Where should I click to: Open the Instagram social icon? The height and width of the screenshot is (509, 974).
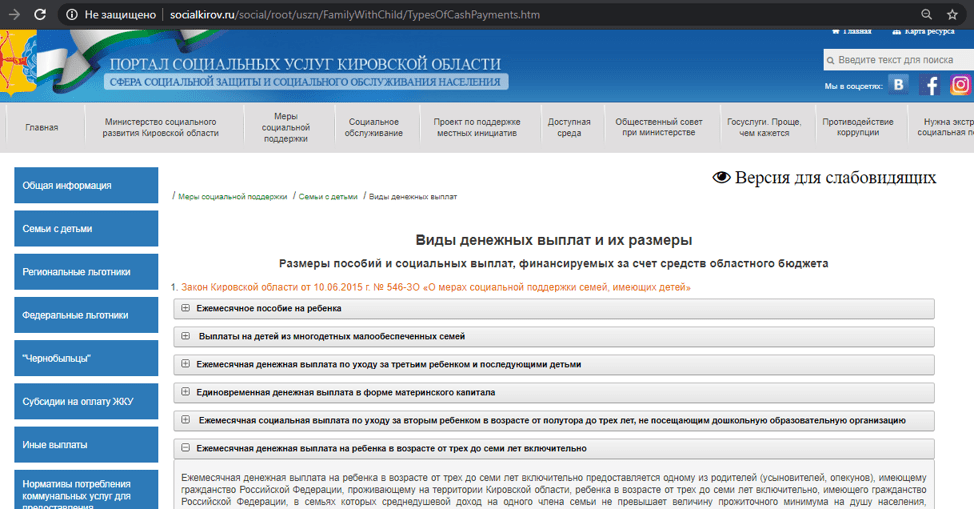pyautogui.click(x=960, y=85)
